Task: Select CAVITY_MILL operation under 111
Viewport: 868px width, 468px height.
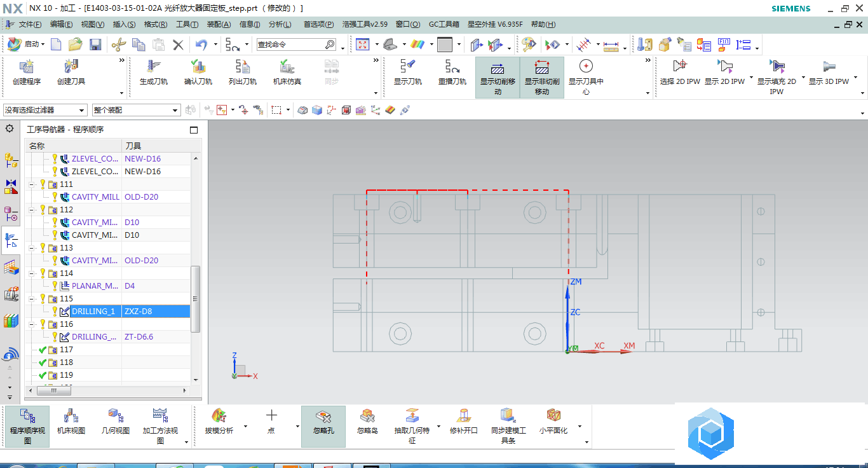Action: coord(95,197)
